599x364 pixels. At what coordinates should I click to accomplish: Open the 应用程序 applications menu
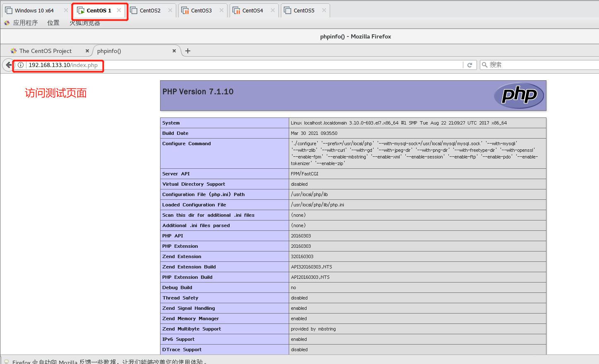click(25, 23)
